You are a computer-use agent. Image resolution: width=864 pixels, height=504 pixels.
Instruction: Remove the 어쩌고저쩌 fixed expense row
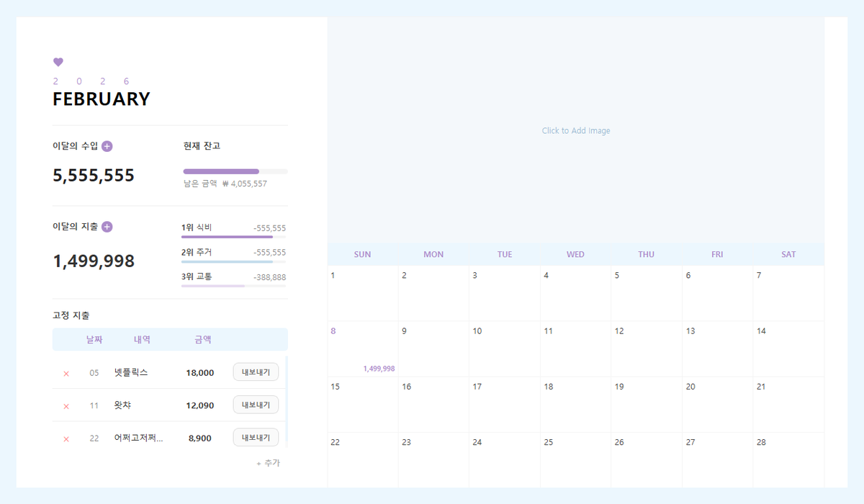(66, 439)
